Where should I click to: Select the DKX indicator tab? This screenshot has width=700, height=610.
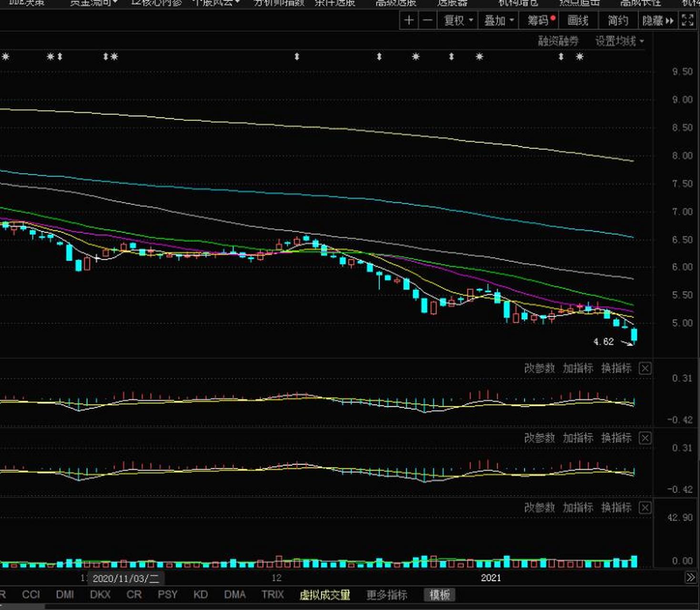(x=100, y=595)
